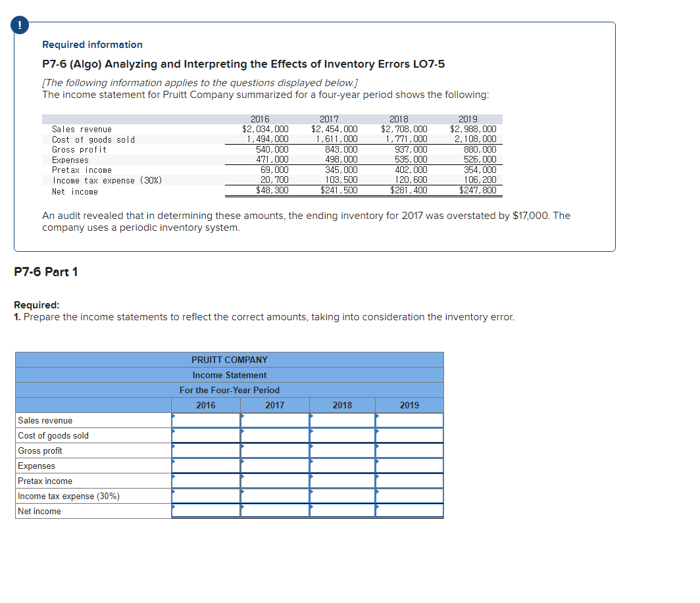This screenshot has width=700, height=603.
Task: Click the Net income input cell for 2018
Action: [342, 511]
